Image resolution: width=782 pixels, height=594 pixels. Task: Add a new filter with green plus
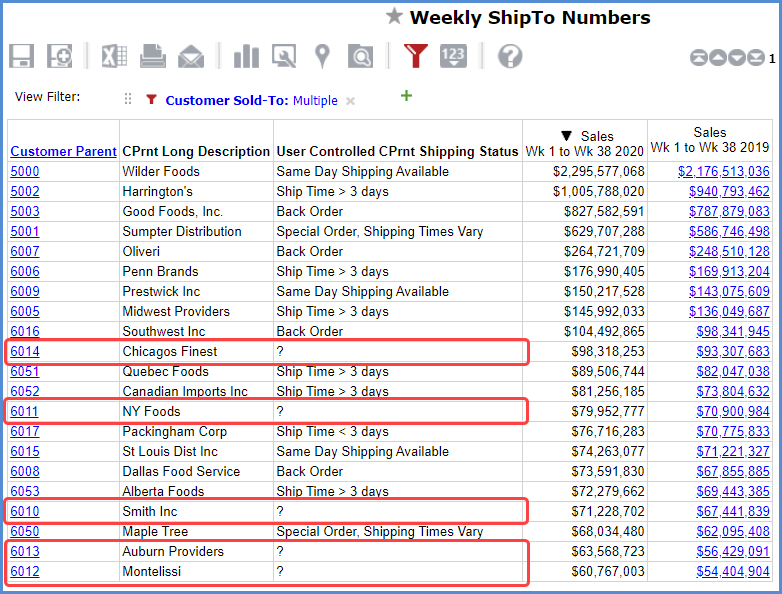coord(405,96)
